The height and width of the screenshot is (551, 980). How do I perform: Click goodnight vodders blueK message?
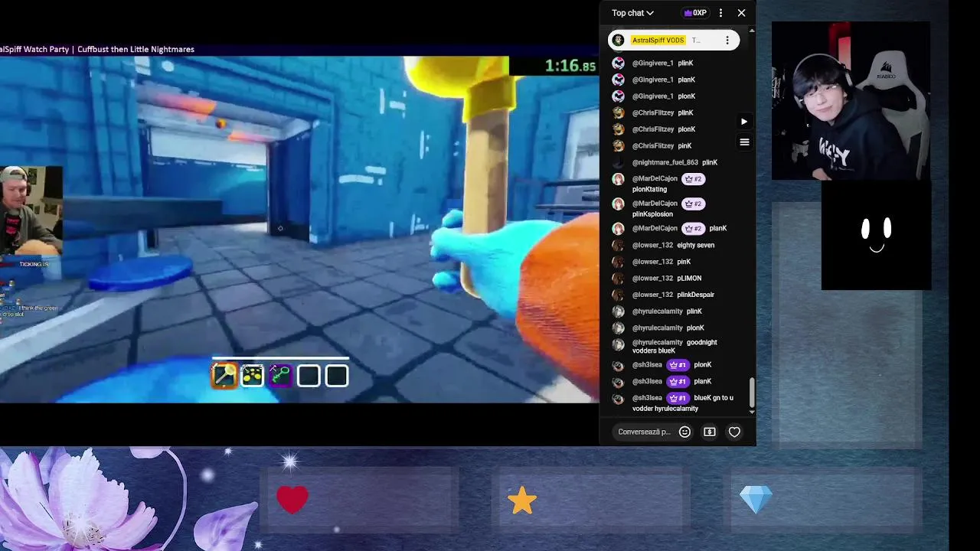tap(675, 347)
